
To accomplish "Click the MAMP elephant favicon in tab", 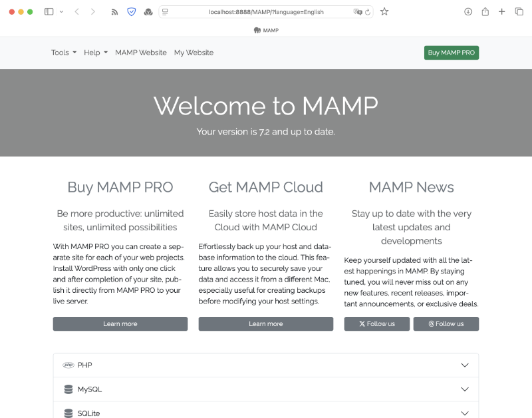I will click(257, 30).
